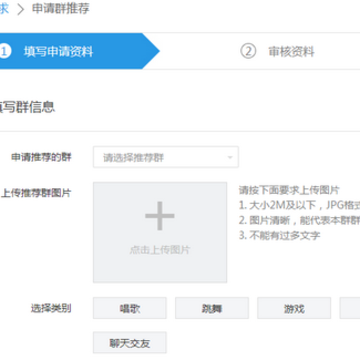Click the plus icon in upload box
Image resolution: width=360 pixels, height=360 pixels.
(160, 216)
